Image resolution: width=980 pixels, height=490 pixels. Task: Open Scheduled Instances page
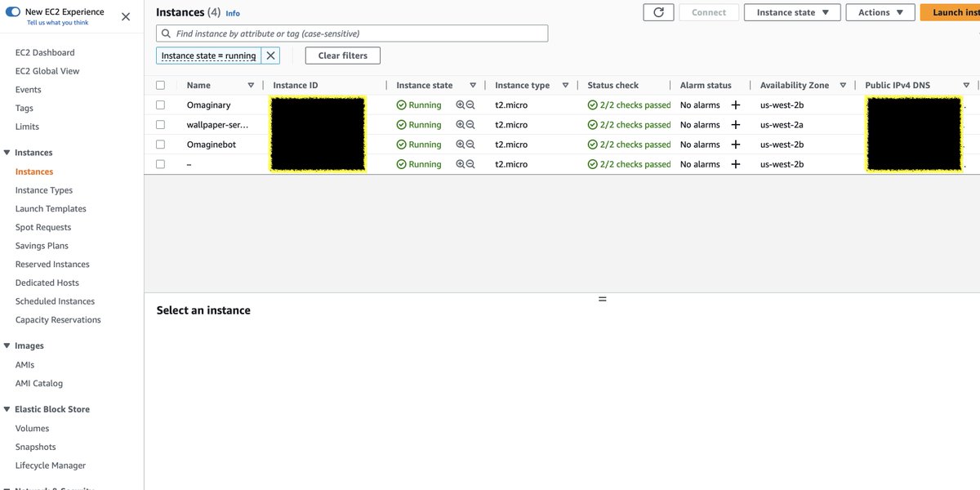coord(55,301)
